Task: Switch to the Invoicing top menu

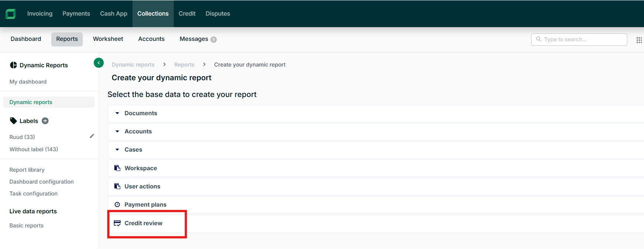Action: [x=40, y=14]
